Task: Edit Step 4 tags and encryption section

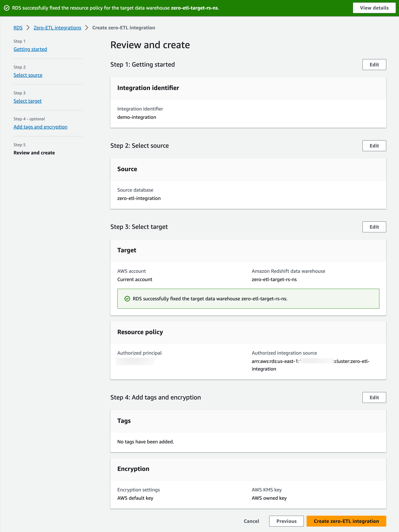Action: click(x=374, y=398)
